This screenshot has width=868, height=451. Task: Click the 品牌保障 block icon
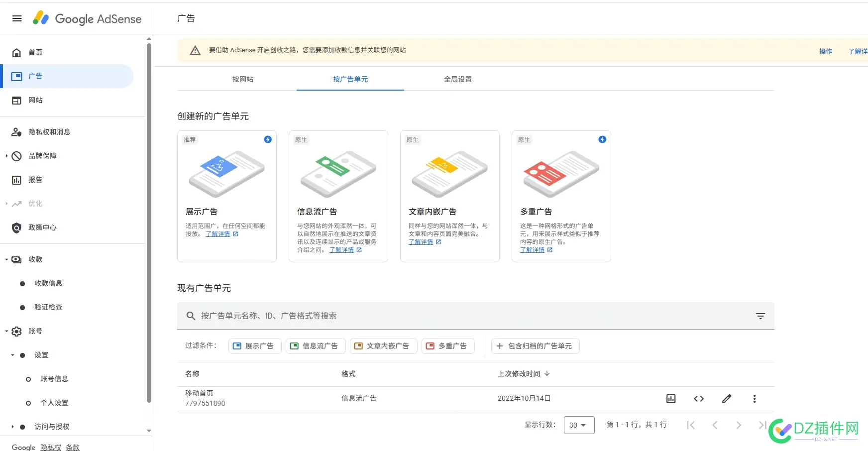pyautogui.click(x=16, y=156)
